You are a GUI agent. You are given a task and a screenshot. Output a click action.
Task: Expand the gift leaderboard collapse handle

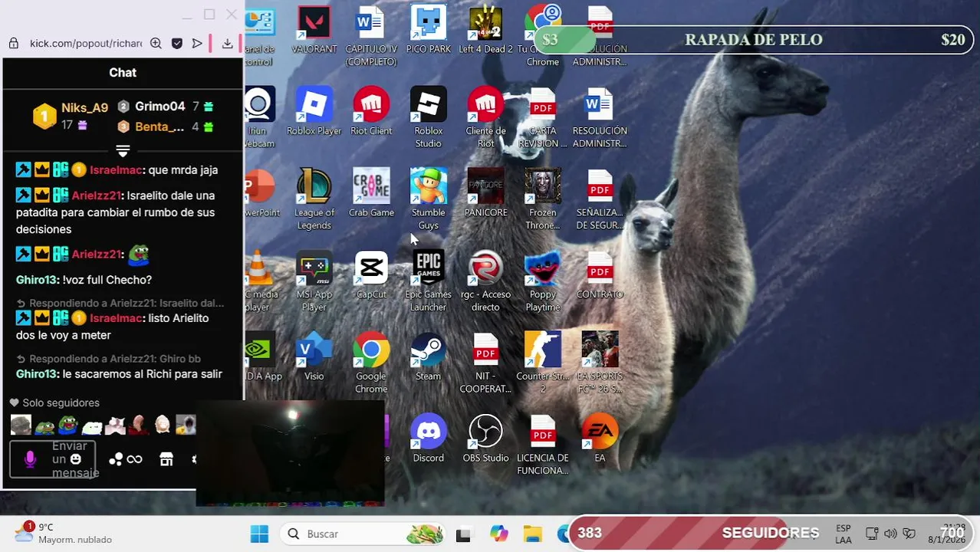pyautogui.click(x=123, y=150)
